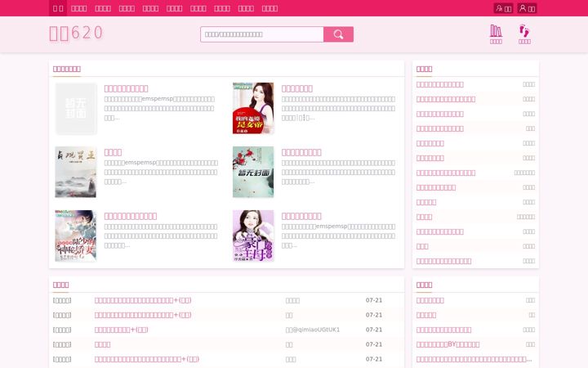The height and width of the screenshot is (368, 588).
Task: Open title link beside plum blossom cover
Action: 301,152
